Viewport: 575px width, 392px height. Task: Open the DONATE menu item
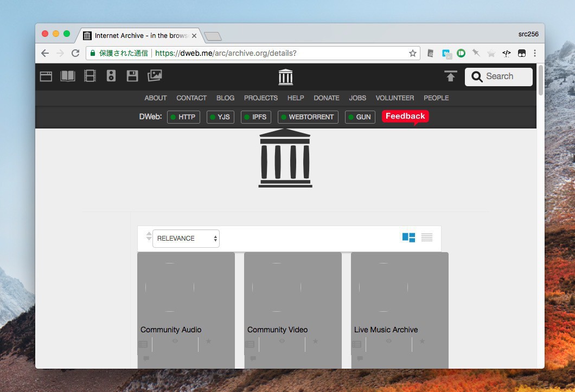click(326, 98)
